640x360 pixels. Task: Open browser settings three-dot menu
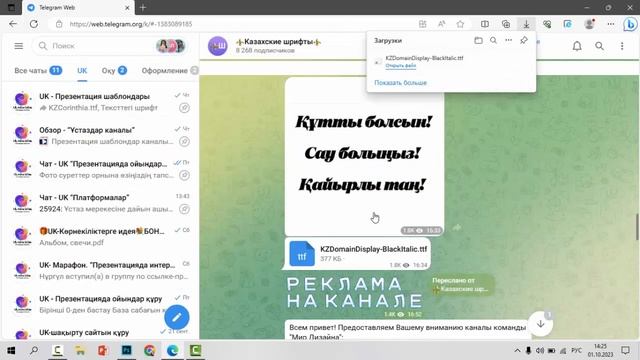(x=611, y=24)
